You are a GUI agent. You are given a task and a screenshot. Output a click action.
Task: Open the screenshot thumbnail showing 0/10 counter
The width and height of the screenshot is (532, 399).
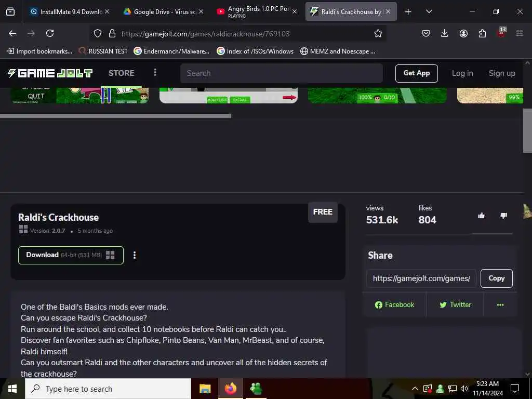click(x=377, y=96)
